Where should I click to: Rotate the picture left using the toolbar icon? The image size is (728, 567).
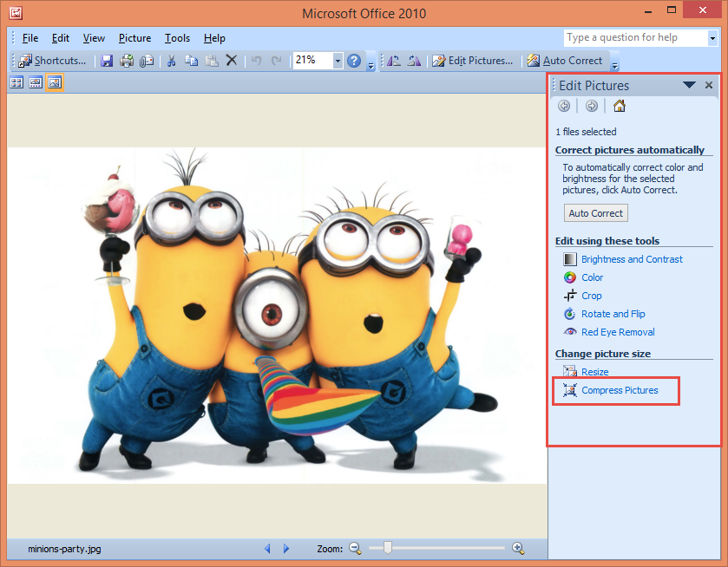[x=394, y=61]
